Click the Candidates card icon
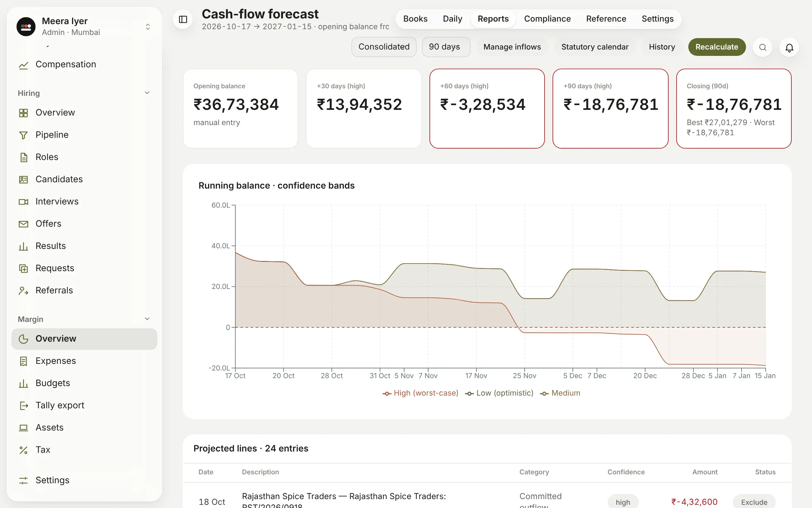Image resolution: width=812 pixels, height=508 pixels. point(23,179)
